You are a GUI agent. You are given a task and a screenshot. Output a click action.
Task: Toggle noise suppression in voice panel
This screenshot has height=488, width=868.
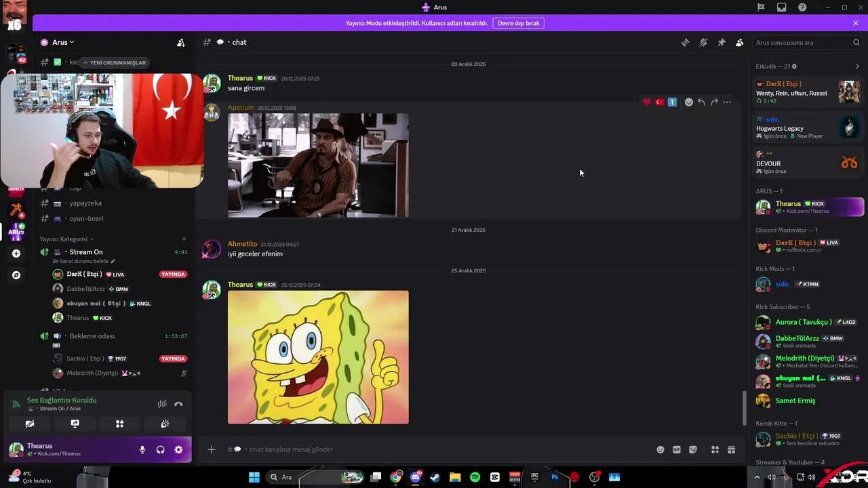[x=162, y=404]
